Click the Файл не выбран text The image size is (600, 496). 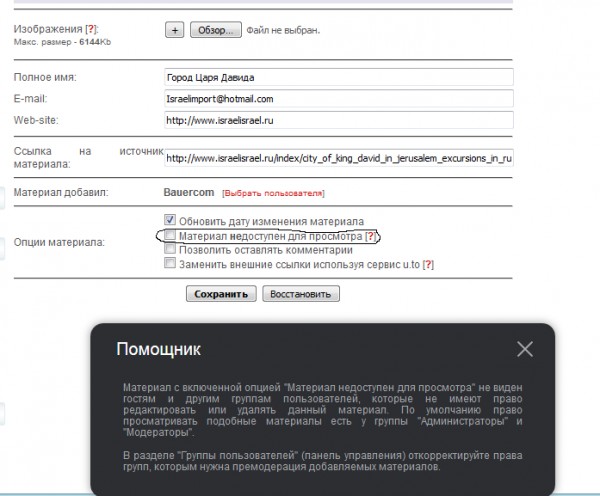283,30
